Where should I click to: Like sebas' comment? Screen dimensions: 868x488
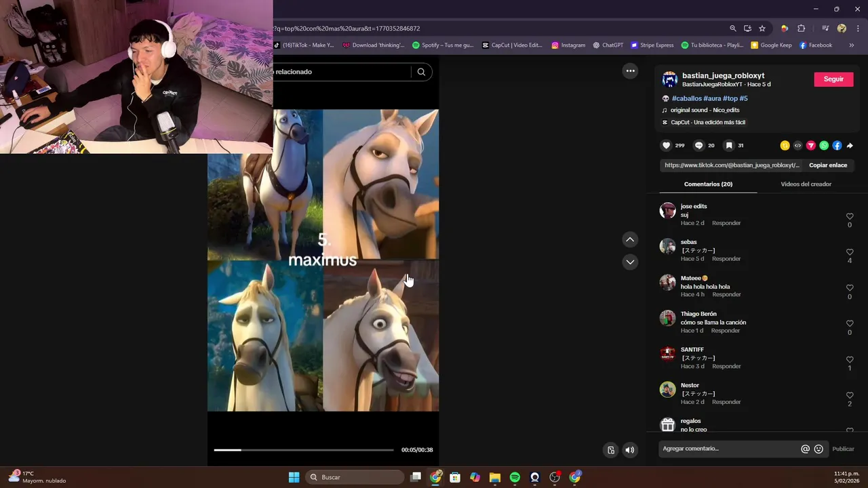coord(850,252)
